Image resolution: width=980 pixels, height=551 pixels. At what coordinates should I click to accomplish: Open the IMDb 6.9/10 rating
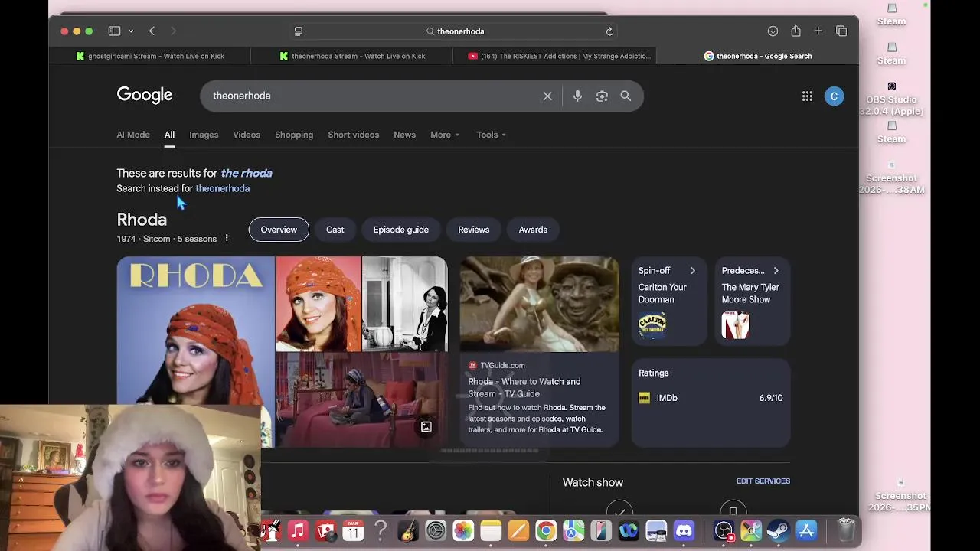point(710,398)
